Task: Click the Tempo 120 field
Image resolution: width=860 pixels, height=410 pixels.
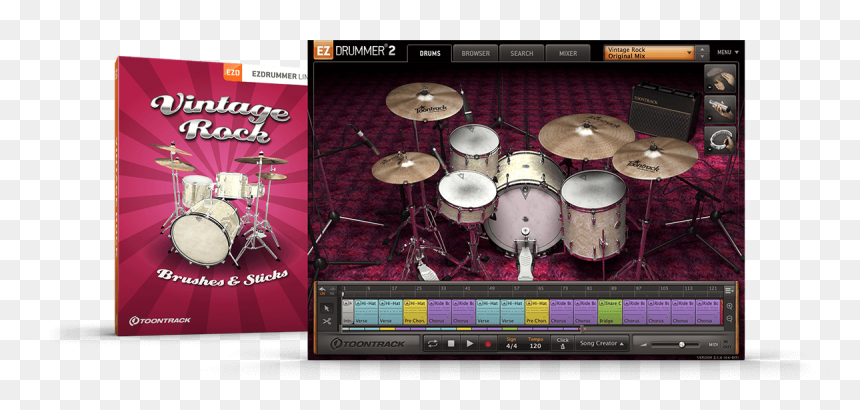Action: point(535,343)
